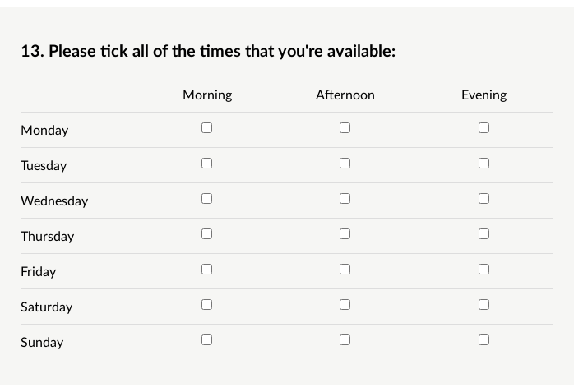Mark Sunday Evening as available
The height and width of the screenshot is (392, 574).
point(484,339)
